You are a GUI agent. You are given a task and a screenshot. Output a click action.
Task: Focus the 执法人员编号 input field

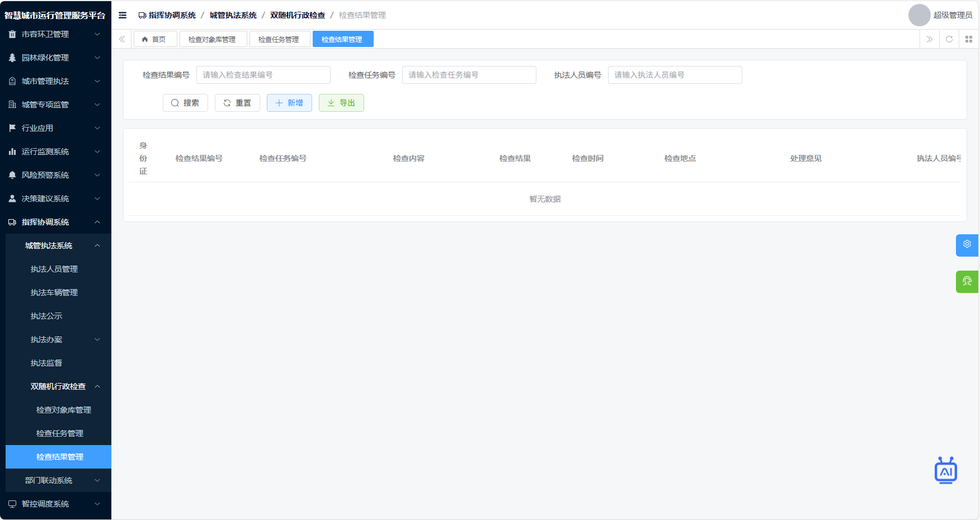coord(675,75)
